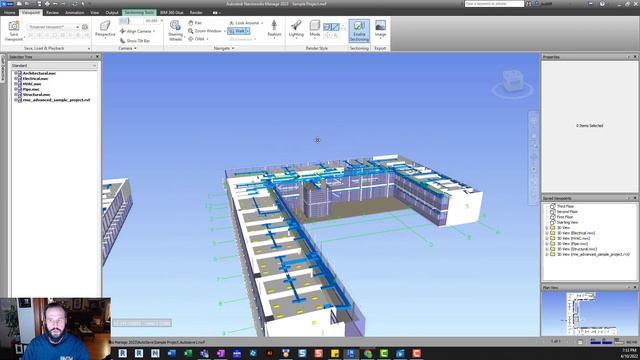Screen dimensions: 640x360
Task: Activate the Walk navigation tool
Action: coord(236,31)
